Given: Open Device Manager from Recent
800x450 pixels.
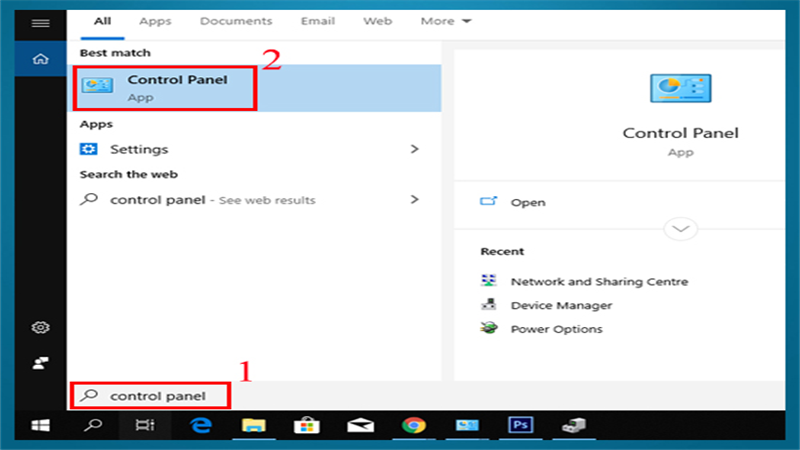Looking at the screenshot, I should coord(561,305).
